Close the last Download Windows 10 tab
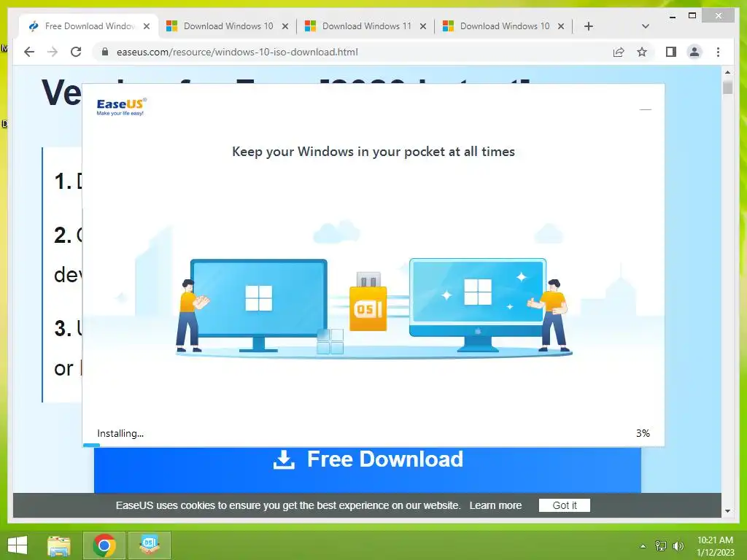Image resolution: width=747 pixels, height=560 pixels. 561,26
